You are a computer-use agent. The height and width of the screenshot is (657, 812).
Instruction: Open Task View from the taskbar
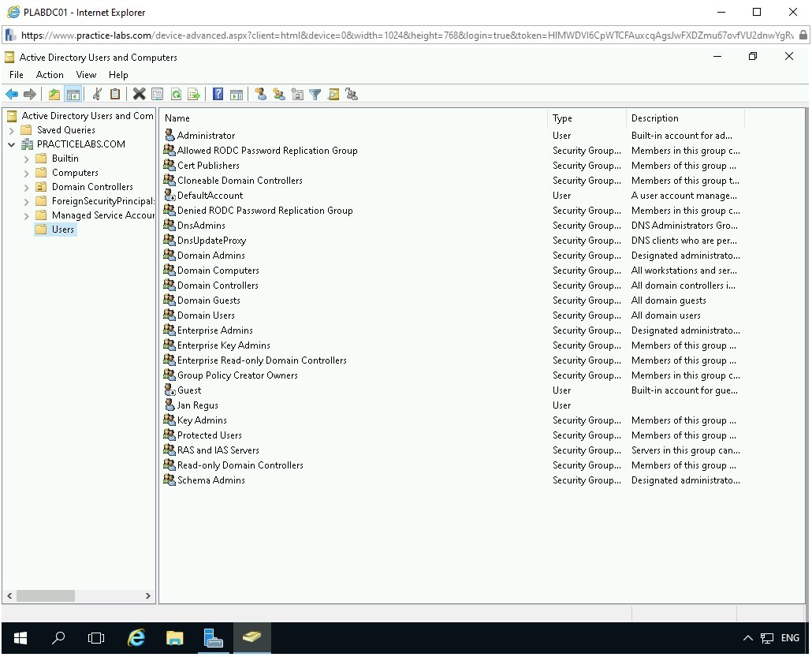point(96,638)
